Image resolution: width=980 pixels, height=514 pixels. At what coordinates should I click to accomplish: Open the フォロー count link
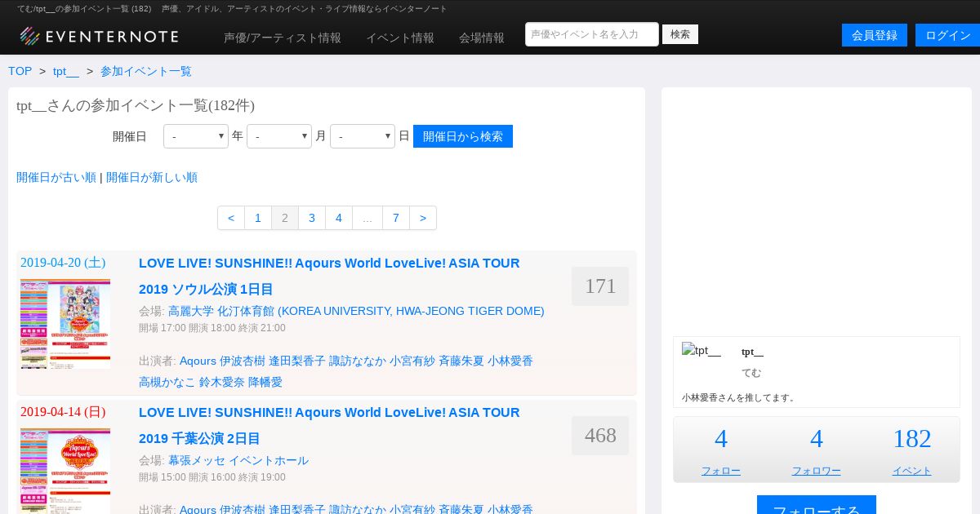point(721,471)
